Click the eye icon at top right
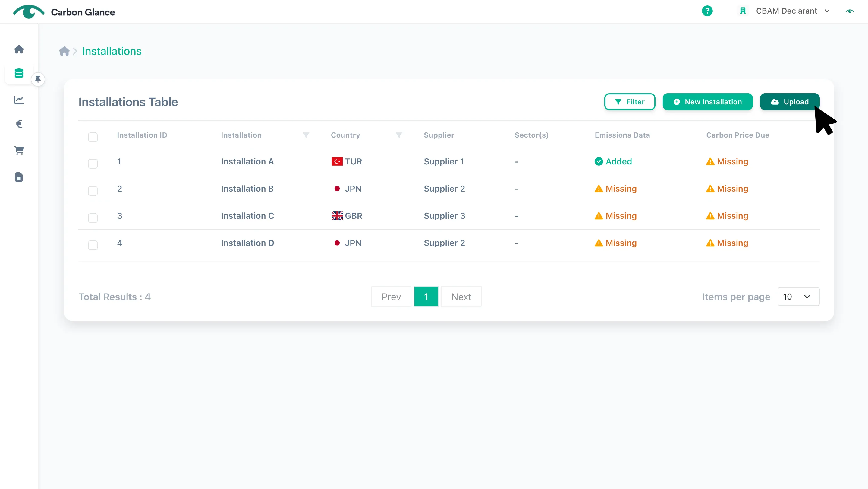 pos(850,11)
